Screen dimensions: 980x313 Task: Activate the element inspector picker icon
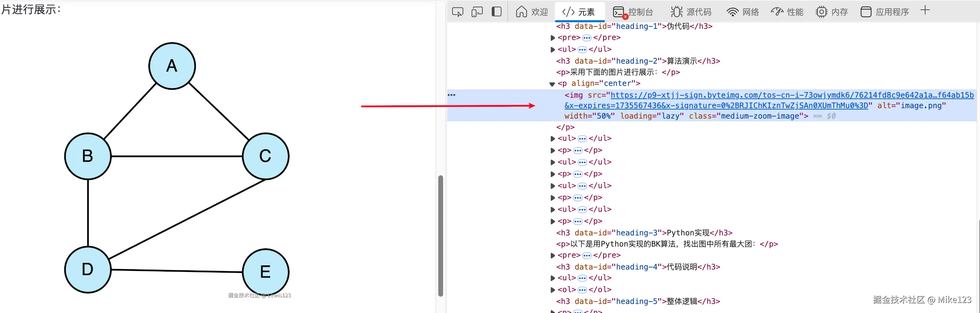458,12
